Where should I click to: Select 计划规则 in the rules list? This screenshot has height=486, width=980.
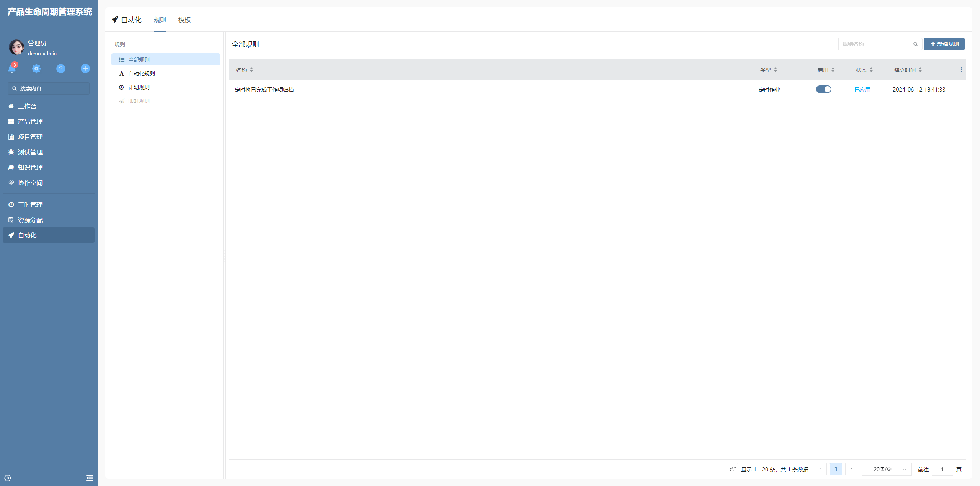click(139, 87)
